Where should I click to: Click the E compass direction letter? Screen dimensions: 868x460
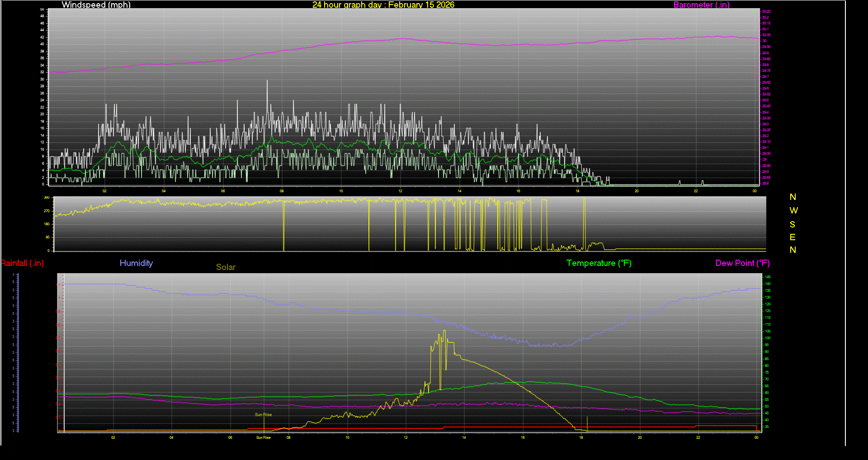tap(792, 237)
